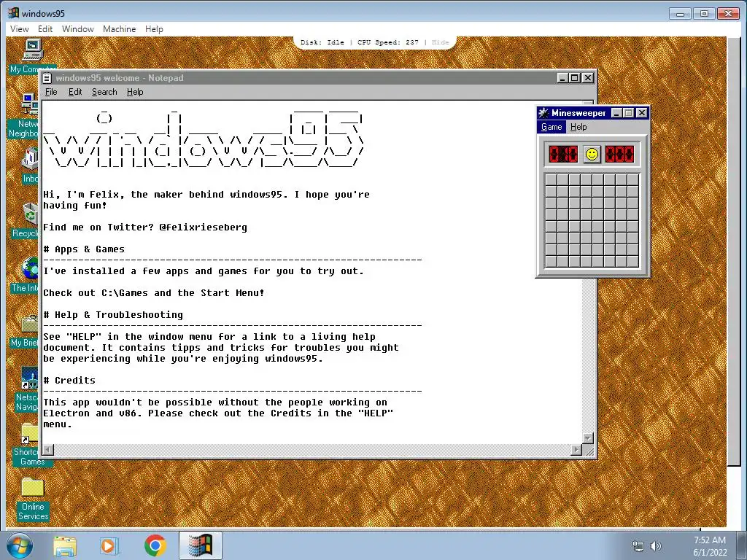Click Hide in the status overlay
The height and width of the screenshot is (560, 747).
coord(440,42)
